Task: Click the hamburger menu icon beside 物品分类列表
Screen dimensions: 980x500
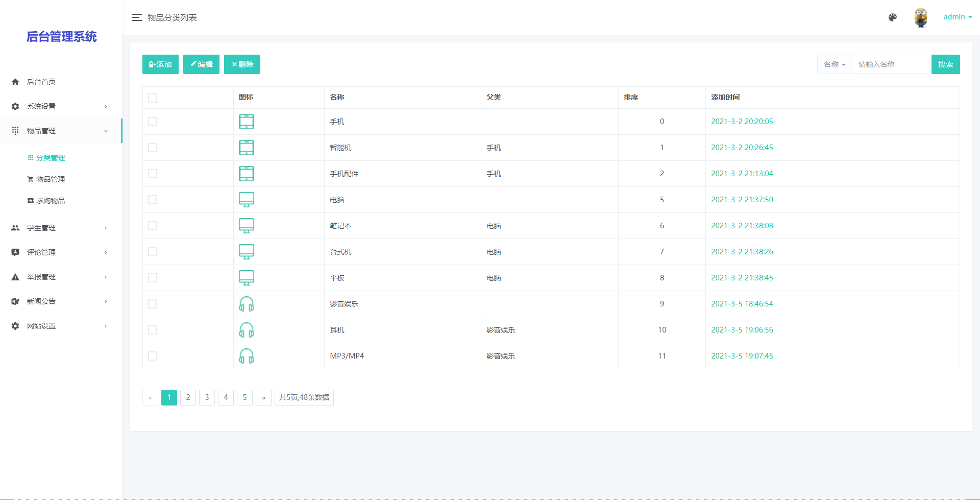Action: coord(136,17)
